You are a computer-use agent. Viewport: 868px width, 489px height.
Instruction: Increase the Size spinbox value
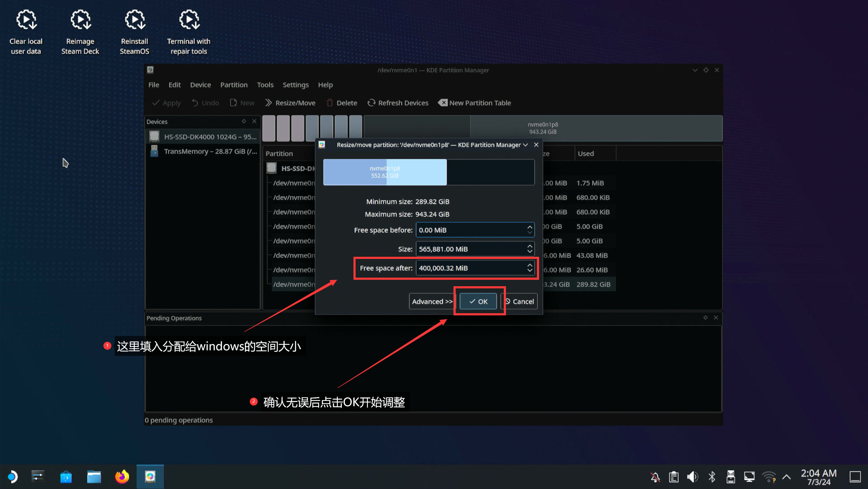(529, 246)
